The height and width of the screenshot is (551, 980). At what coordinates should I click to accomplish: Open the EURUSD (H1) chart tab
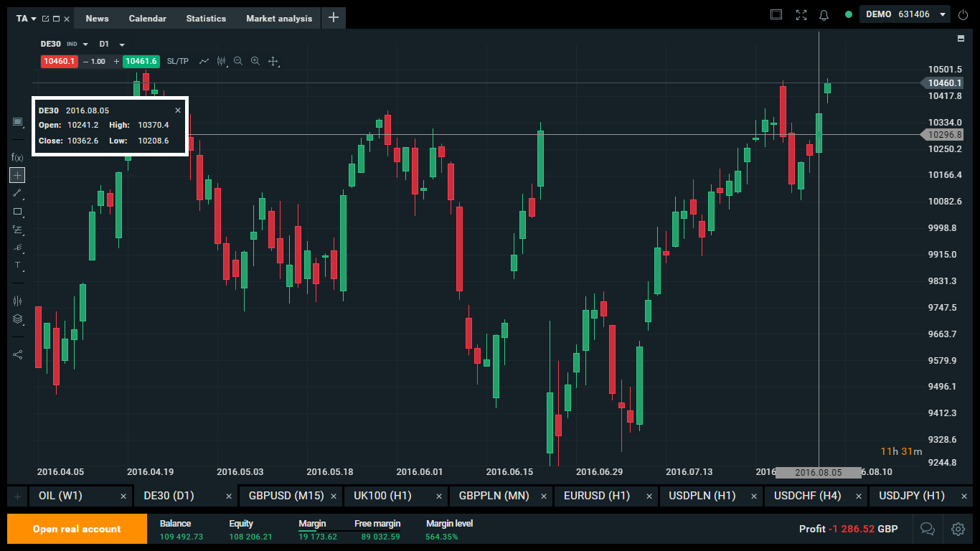click(x=596, y=496)
